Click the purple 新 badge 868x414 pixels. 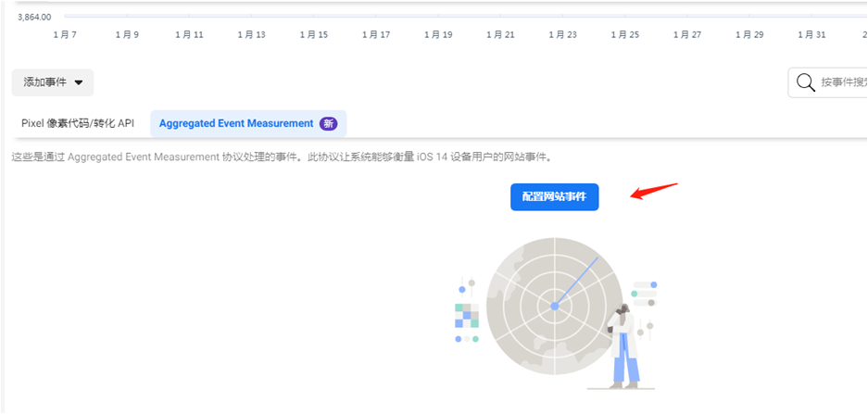point(328,123)
